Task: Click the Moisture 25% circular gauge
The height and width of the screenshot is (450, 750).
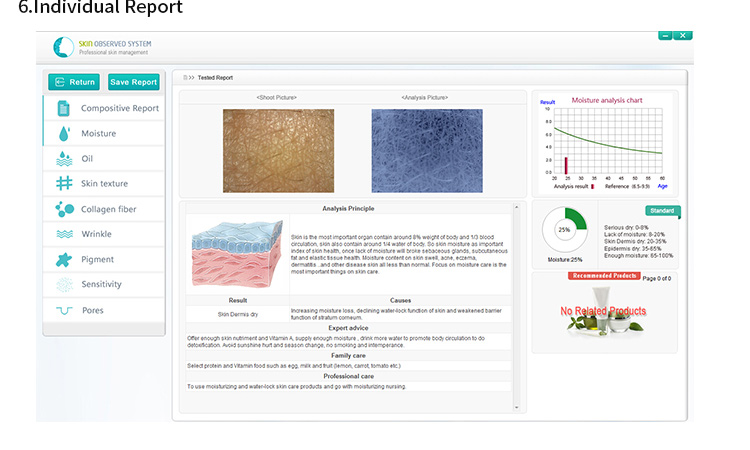Action: [x=563, y=229]
